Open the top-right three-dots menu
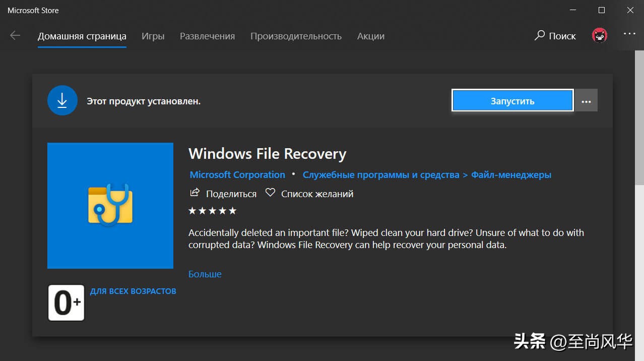Image resolution: width=644 pixels, height=361 pixels. coord(629,34)
